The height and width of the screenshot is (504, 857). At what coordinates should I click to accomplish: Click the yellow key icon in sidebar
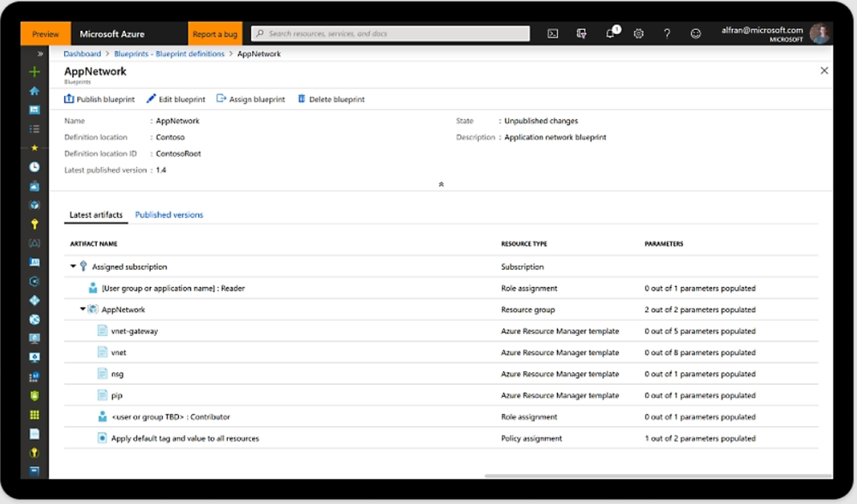(x=34, y=224)
